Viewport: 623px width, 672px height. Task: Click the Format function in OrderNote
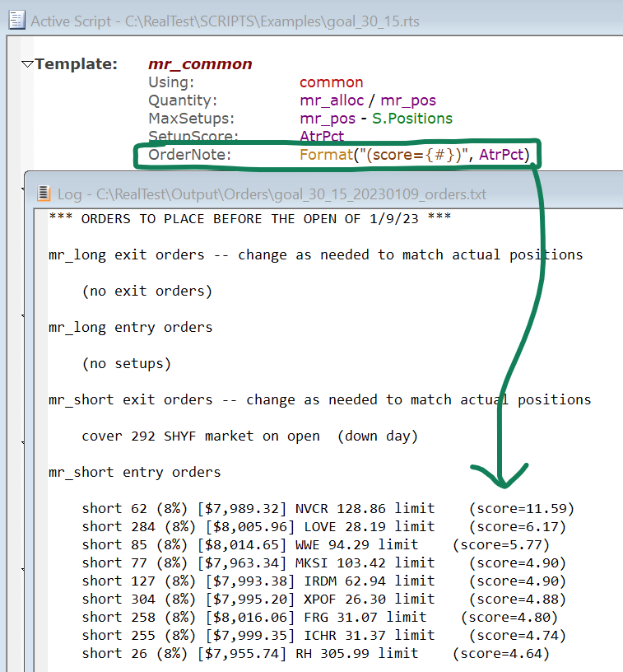[327, 155]
